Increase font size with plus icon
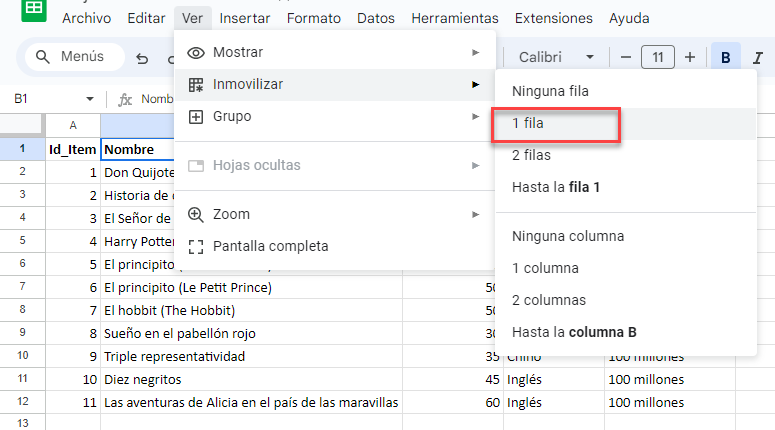The width and height of the screenshot is (775, 430). click(x=690, y=57)
